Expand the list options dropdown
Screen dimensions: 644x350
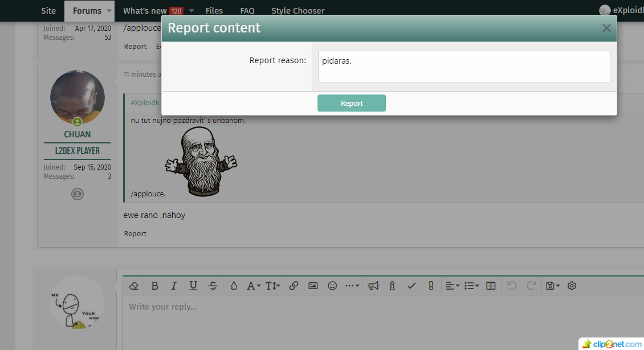(471, 286)
